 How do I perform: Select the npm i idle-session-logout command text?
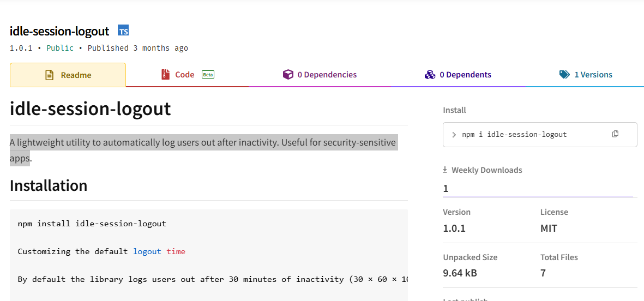click(514, 135)
